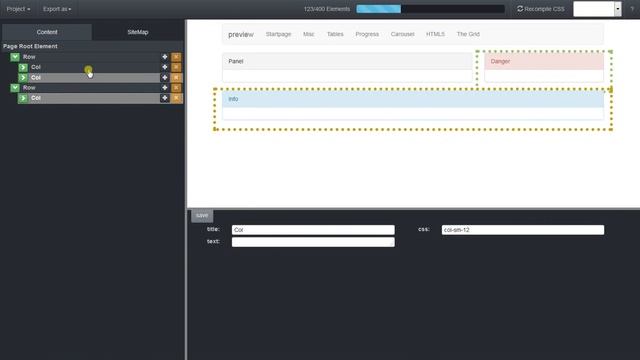Click the red Danger panel heading
This screenshot has height=360, width=640.
544,61
